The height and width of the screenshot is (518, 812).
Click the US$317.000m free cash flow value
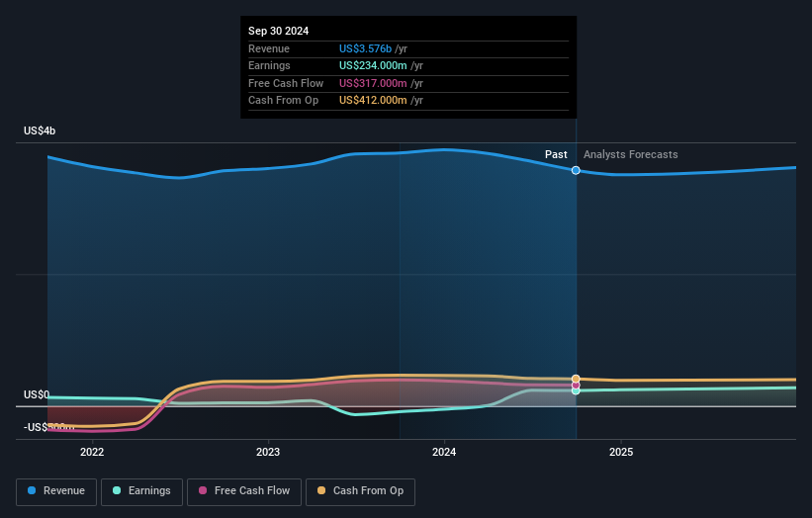pyautogui.click(x=373, y=83)
